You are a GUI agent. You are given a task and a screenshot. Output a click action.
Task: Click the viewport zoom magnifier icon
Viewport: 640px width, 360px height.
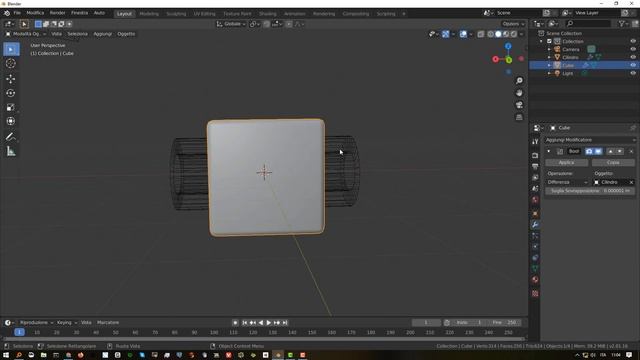click(x=519, y=81)
